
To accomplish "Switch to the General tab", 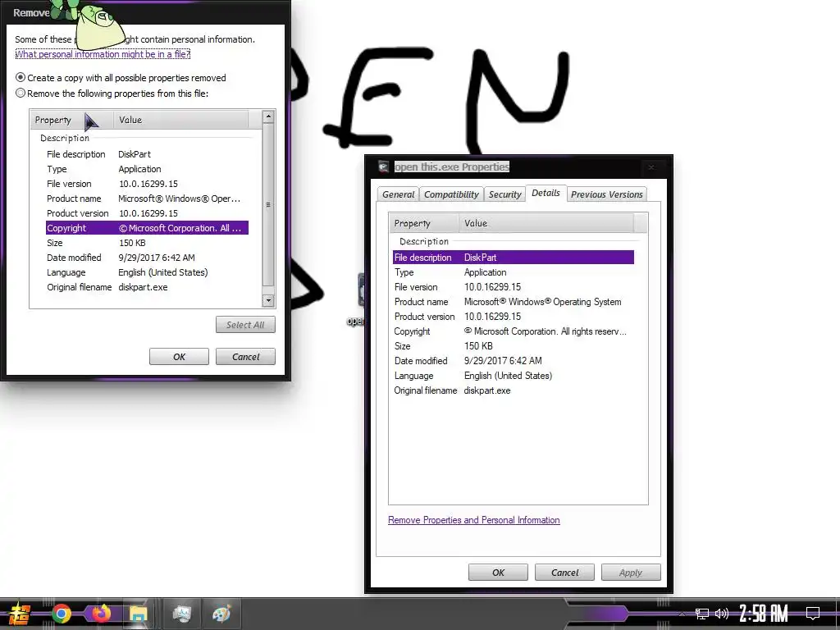I will coord(398,194).
